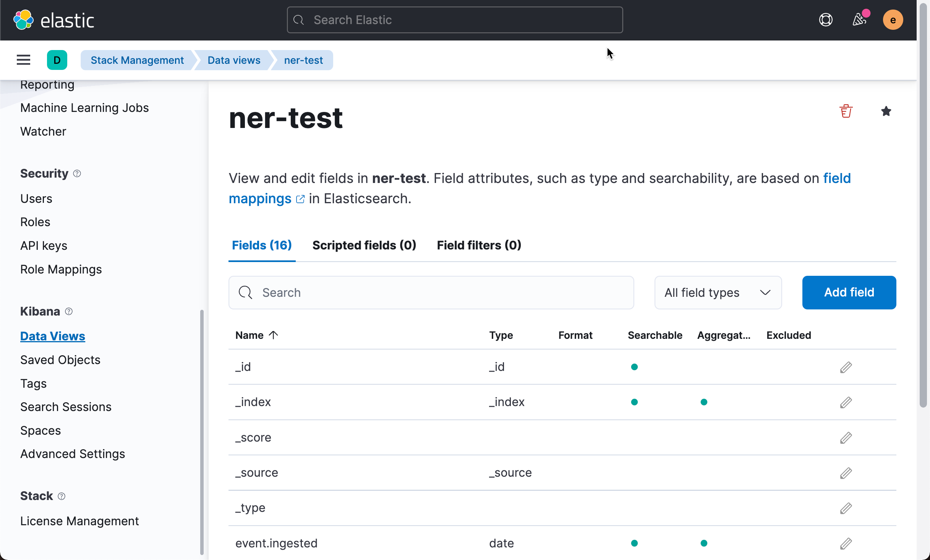
Task: Open the hamburger navigation menu
Action: point(23,60)
